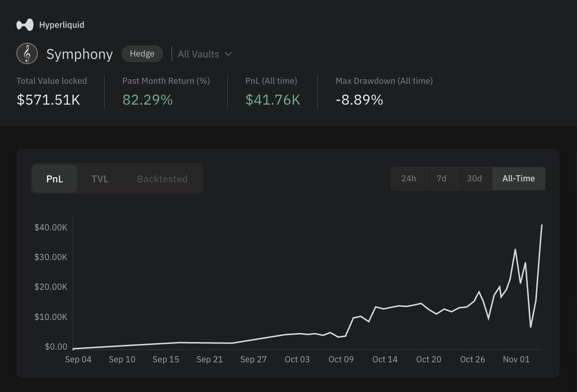Click the PnL (All time) label
Screen dimensions: 577x392
[x=271, y=81]
